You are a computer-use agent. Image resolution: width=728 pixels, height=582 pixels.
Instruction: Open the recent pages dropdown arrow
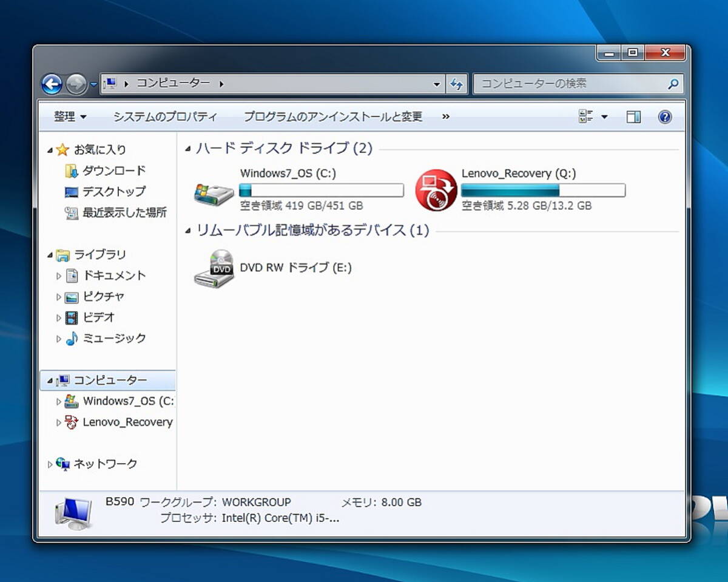click(x=93, y=84)
